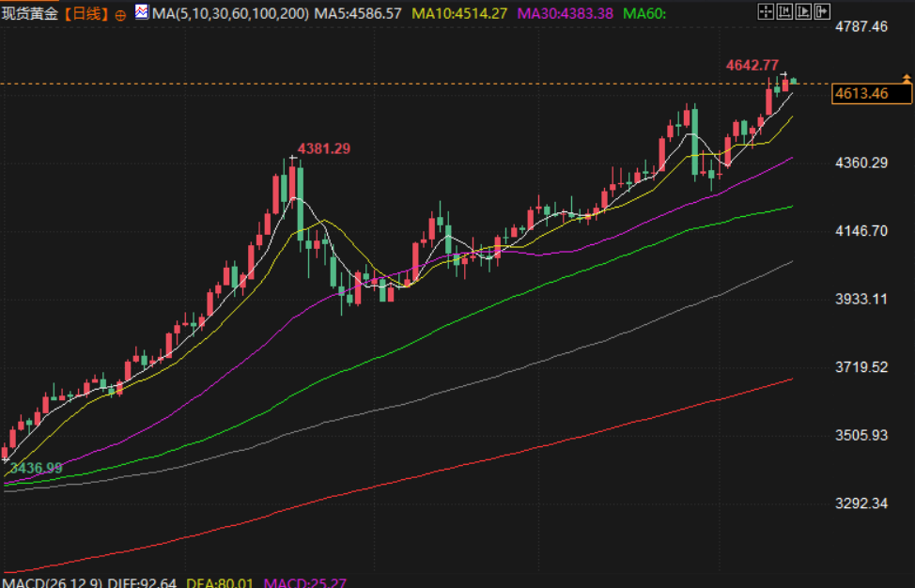The width and height of the screenshot is (915, 588).
Task: Click the current price tag 4613.46
Action: pos(872,93)
